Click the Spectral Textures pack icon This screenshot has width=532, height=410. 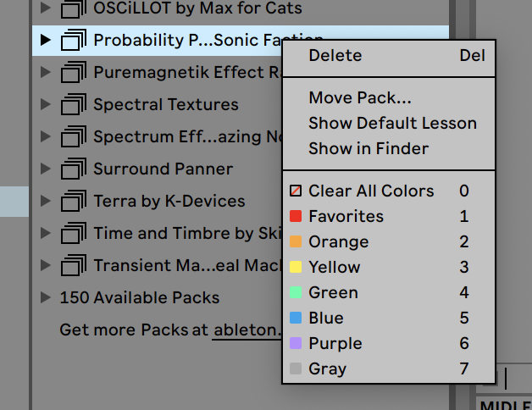pos(74,104)
